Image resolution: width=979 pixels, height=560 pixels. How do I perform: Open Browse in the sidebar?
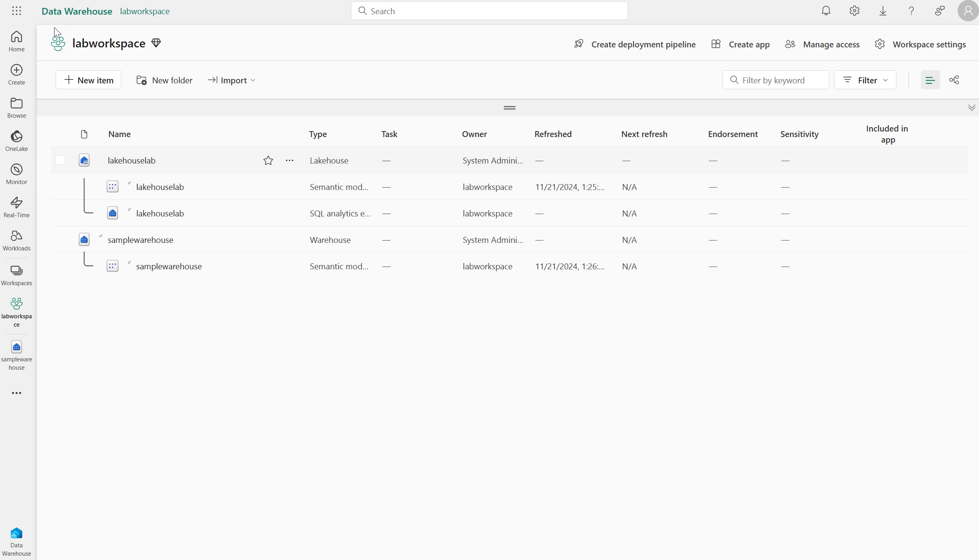click(x=17, y=107)
